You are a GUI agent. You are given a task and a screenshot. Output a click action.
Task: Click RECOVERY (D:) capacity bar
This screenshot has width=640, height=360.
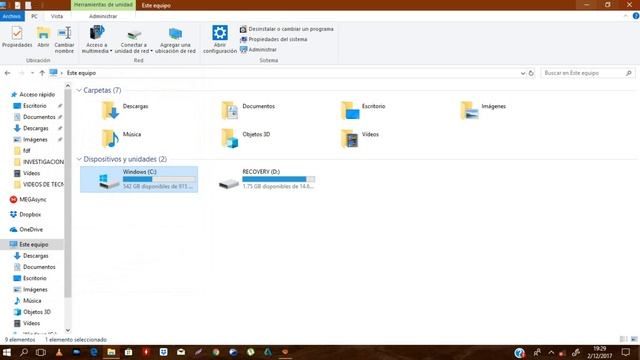[x=279, y=179]
